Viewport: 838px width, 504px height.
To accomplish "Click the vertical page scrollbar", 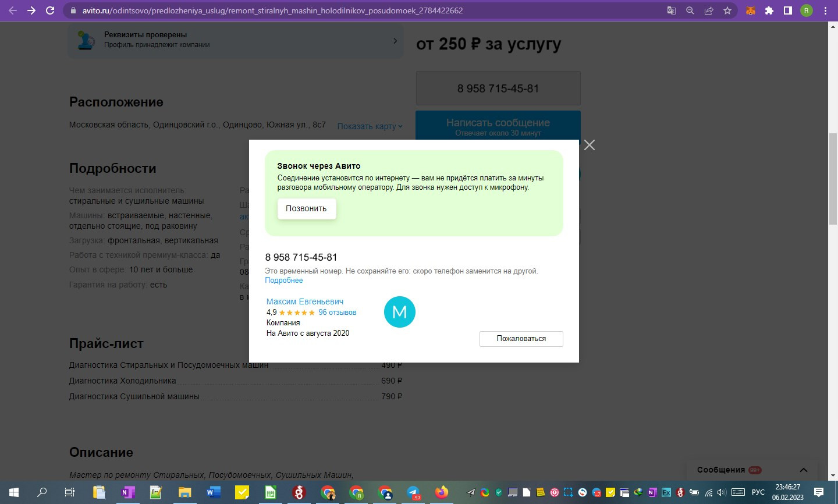I will (833, 179).
